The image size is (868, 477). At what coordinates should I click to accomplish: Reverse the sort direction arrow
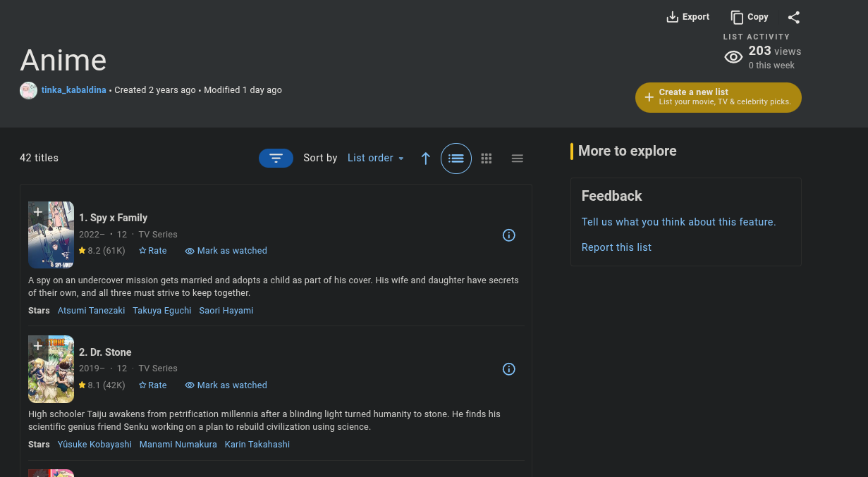(425, 159)
